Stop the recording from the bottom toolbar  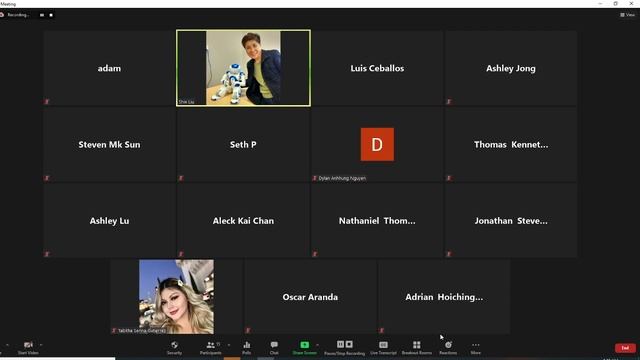pyautogui.click(x=349, y=344)
